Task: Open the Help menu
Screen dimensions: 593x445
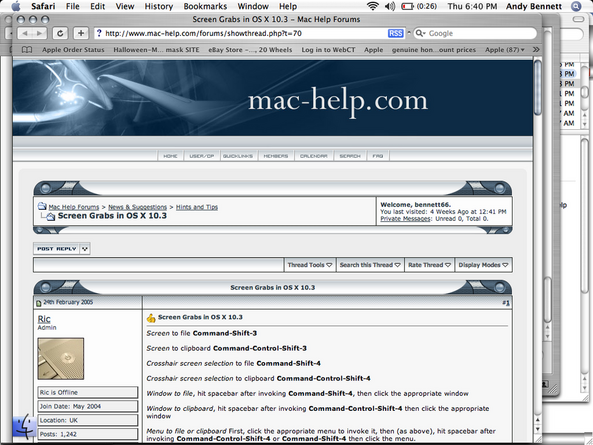Action: pos(288,6)
